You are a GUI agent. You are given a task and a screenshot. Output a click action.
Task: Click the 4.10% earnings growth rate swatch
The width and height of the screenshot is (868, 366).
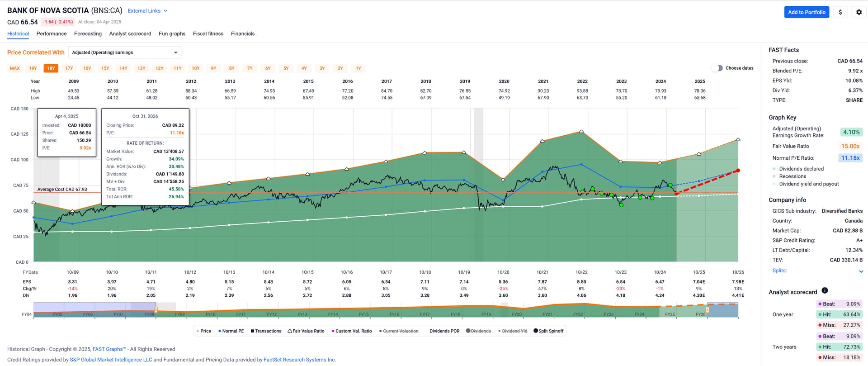tap(851, 132)
